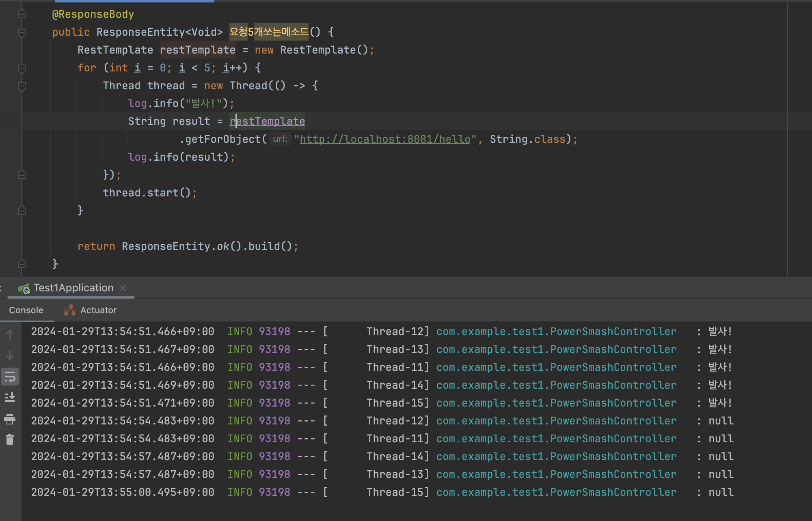The image size is (812, 521).
Task: Click the print console icon
Action: click(10, 419)
